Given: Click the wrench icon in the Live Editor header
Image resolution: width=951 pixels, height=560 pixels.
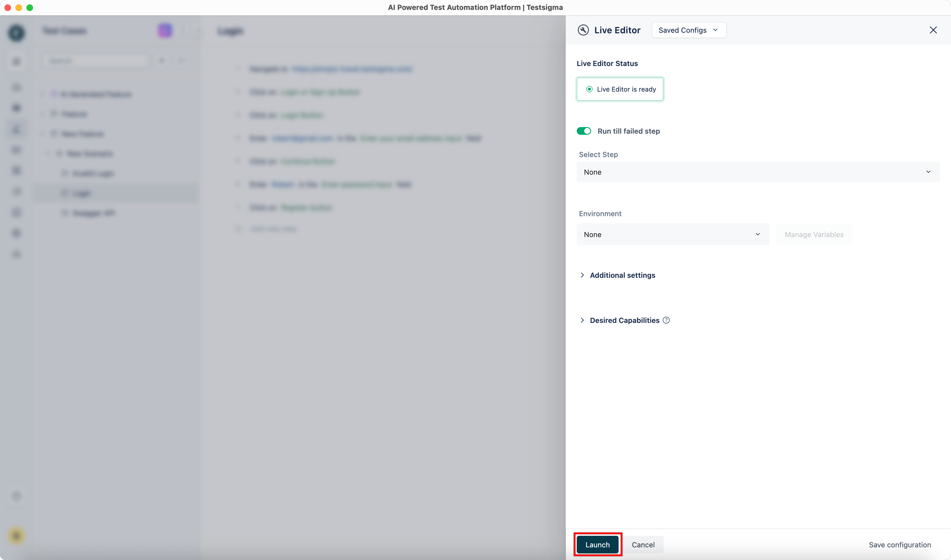Looking at the screenshot, I should click(583, 30).
